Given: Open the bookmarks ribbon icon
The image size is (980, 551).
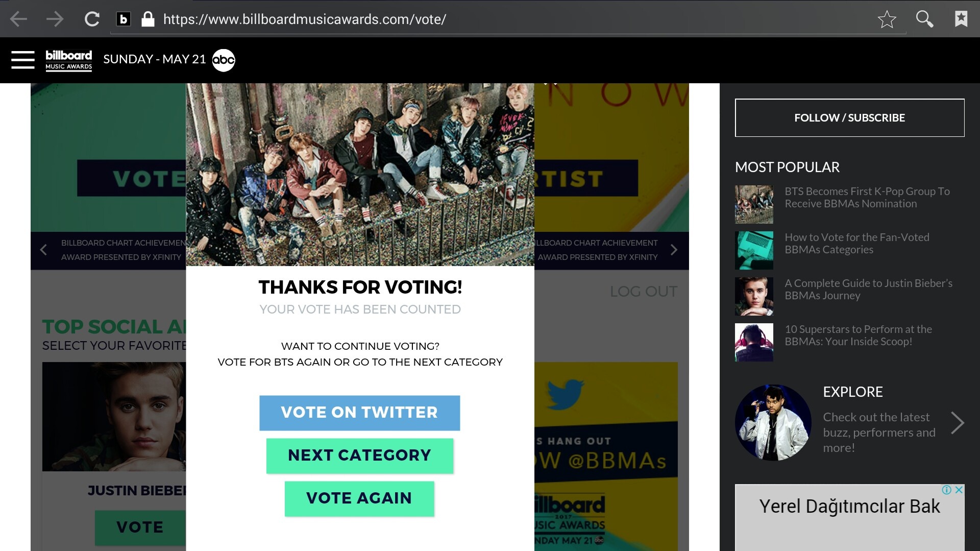Looking at the screenshot, I should (961, 19).
